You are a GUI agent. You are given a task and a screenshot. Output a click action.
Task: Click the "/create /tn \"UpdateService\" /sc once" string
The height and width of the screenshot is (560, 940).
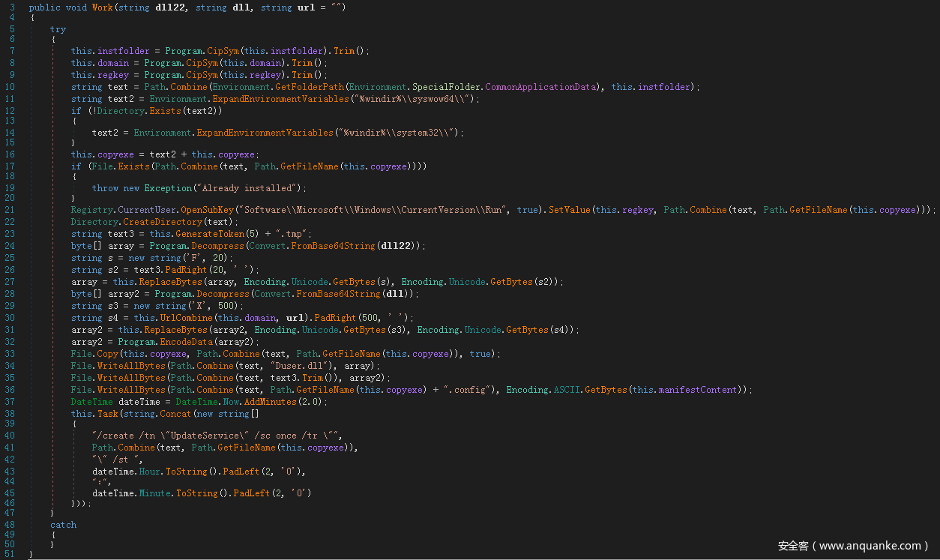click(x=217, y=436)
